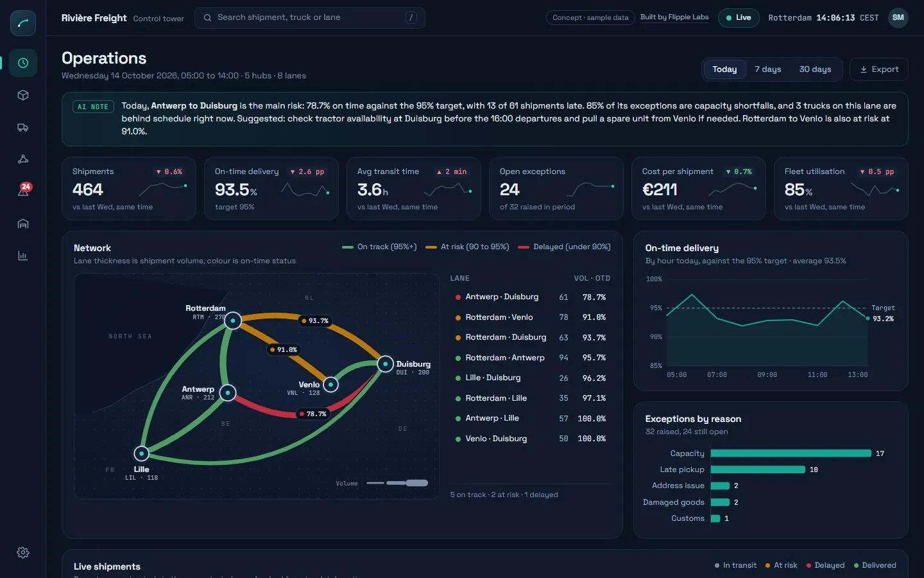Toggle the Delivered live shipments filter
924x578 pixels.
[875, 565]
